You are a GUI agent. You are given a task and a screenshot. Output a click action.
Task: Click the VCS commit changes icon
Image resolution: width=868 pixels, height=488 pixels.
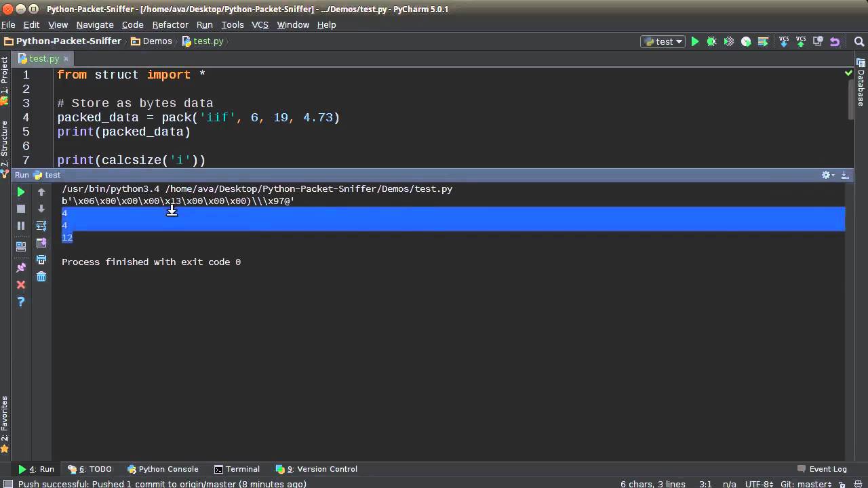(x=801, y=41)
